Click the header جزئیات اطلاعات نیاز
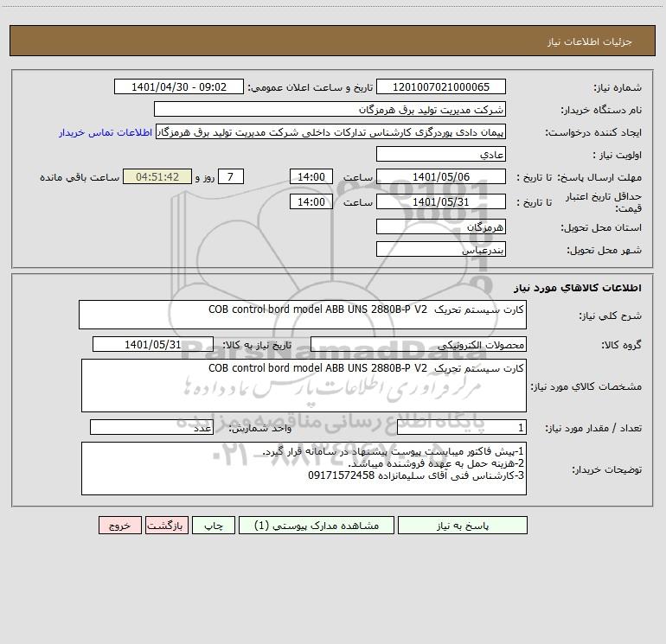This screenshot has width=666, height=644. [590, 41]
